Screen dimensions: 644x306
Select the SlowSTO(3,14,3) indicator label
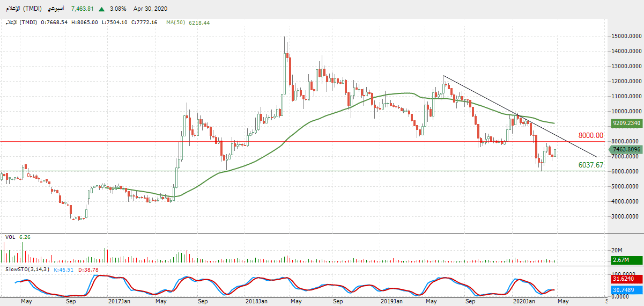click(28, 269)
